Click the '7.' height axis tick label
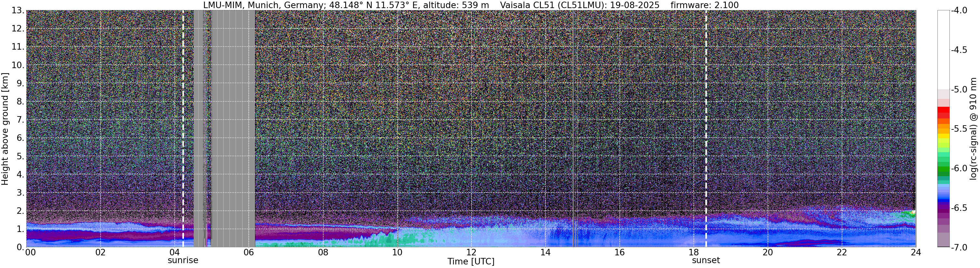 pos(20,120)
